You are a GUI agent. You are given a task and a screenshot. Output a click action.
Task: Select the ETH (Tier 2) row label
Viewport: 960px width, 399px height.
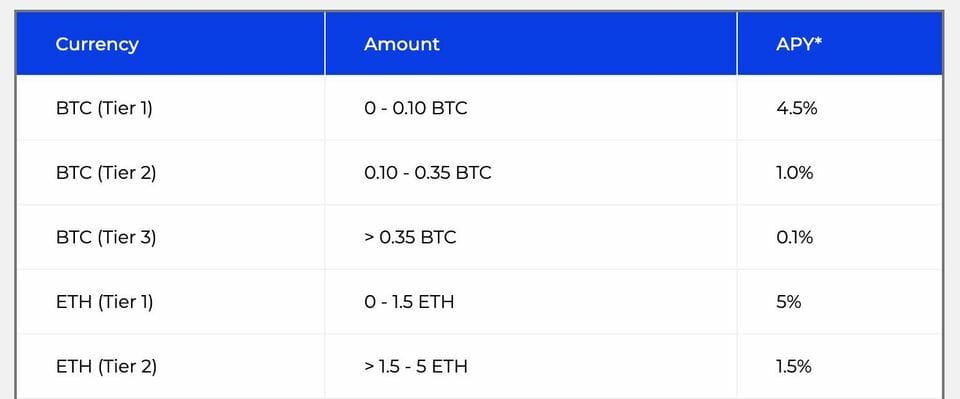107,367
